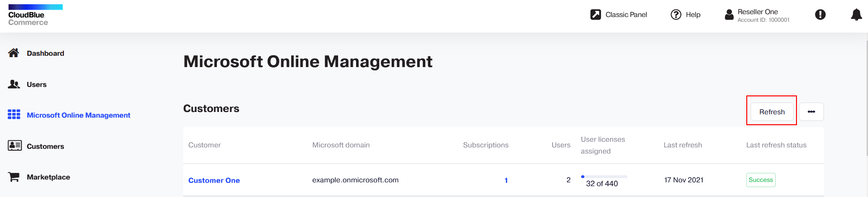Click the Subscriptions column header
The image size is (868, 197).
(x=486, y=145)
